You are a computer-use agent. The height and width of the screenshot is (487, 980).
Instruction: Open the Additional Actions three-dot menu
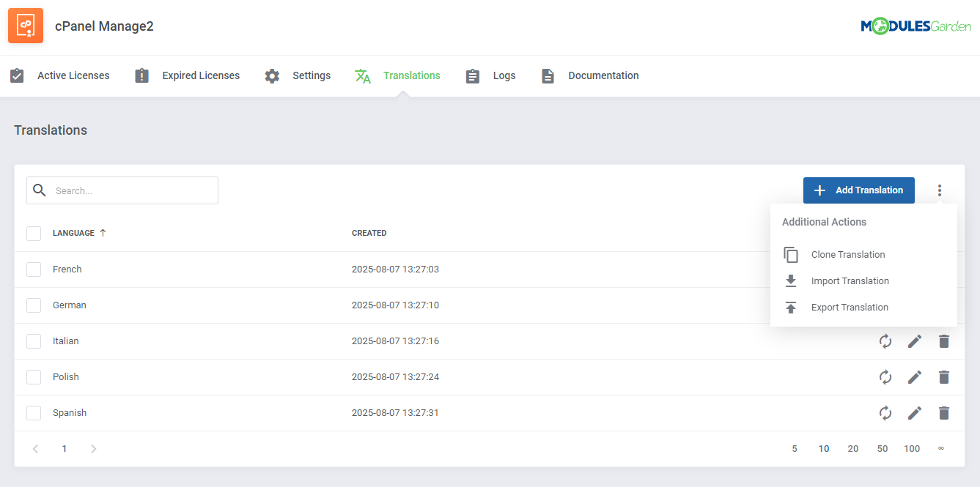(940, 190)
